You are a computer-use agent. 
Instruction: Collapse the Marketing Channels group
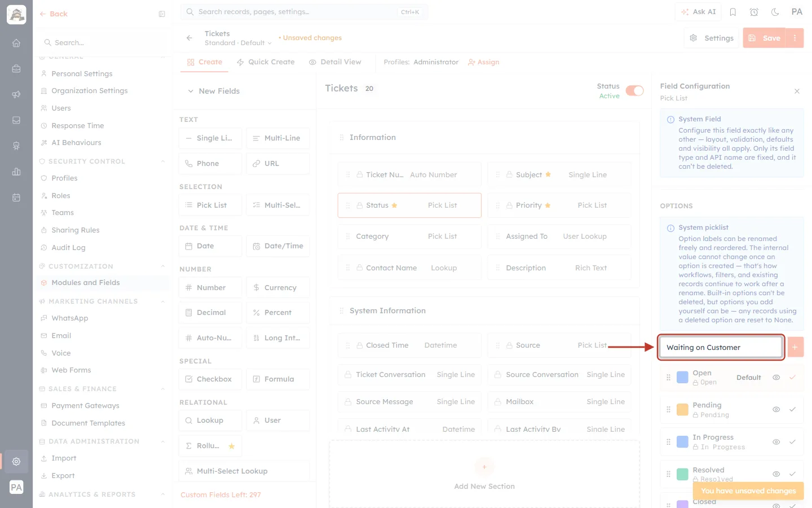click(163, 301)
